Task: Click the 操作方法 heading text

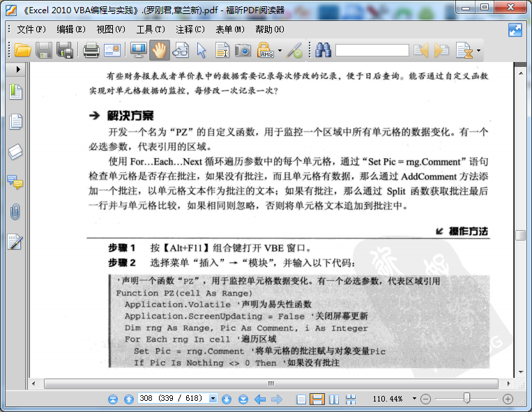Action: coord(469,231)
